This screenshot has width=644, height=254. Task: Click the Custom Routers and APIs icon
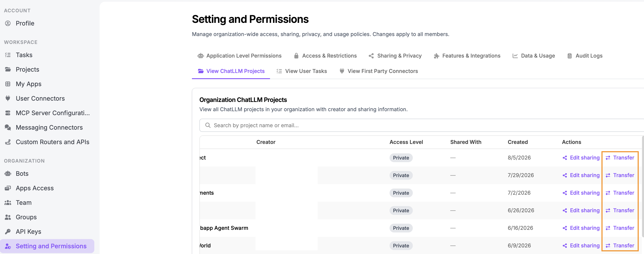8,142
